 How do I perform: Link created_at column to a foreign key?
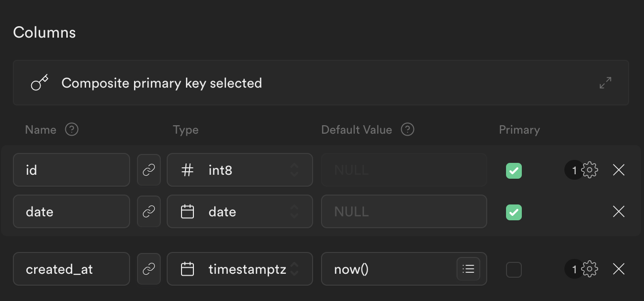tap(149, 269)
